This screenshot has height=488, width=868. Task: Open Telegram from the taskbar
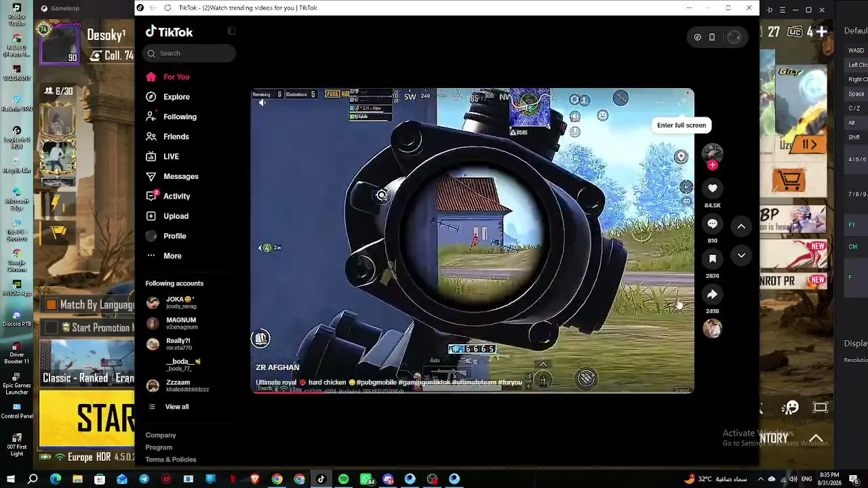[144, 479]
